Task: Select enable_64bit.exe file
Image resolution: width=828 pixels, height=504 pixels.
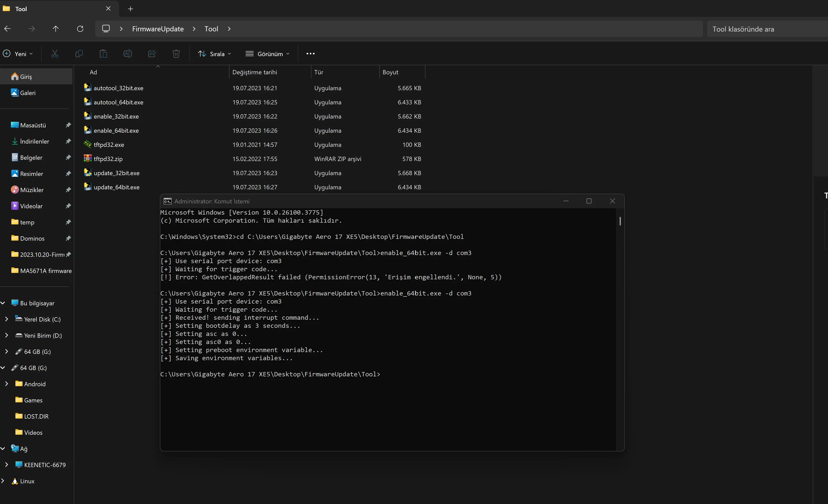Action: click(116, 131)
